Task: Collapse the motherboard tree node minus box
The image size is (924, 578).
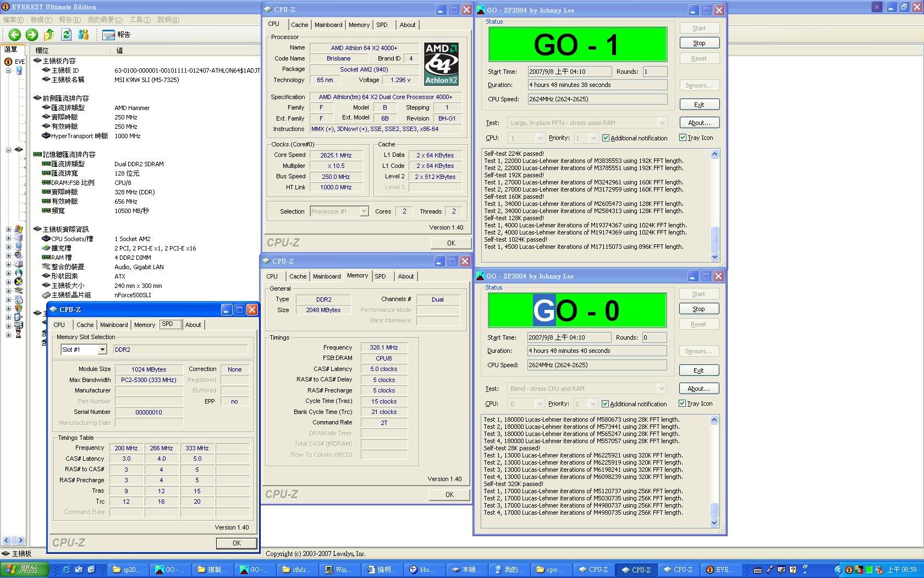Action: [x=8, y=150]
